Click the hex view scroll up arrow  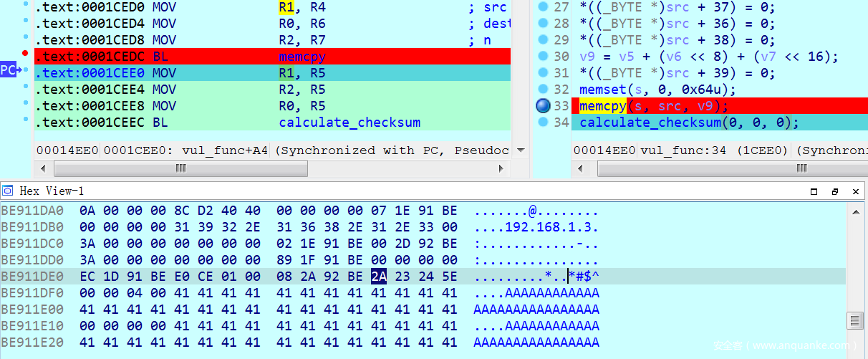pyautogui.click(x=854, y=210)
